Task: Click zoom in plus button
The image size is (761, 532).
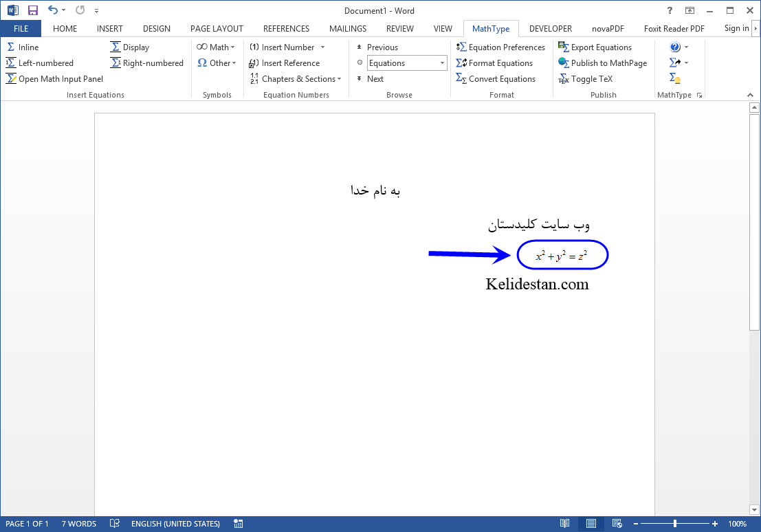Action: pyautogui.click(x=715, y=524)
